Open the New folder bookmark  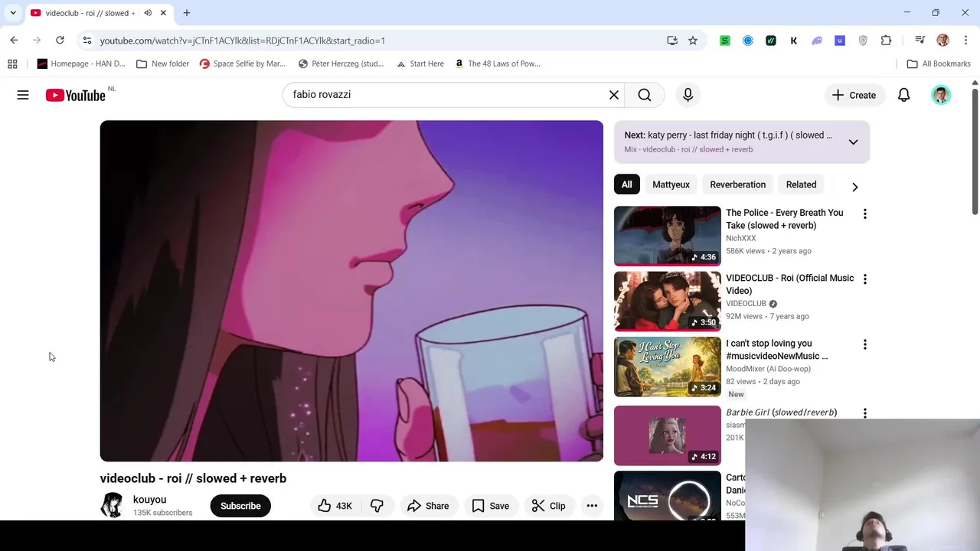click(162, 64)
